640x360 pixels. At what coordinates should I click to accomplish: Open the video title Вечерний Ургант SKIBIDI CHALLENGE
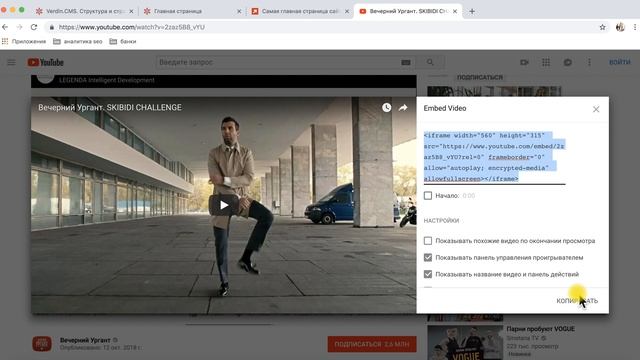pos(110,107)
